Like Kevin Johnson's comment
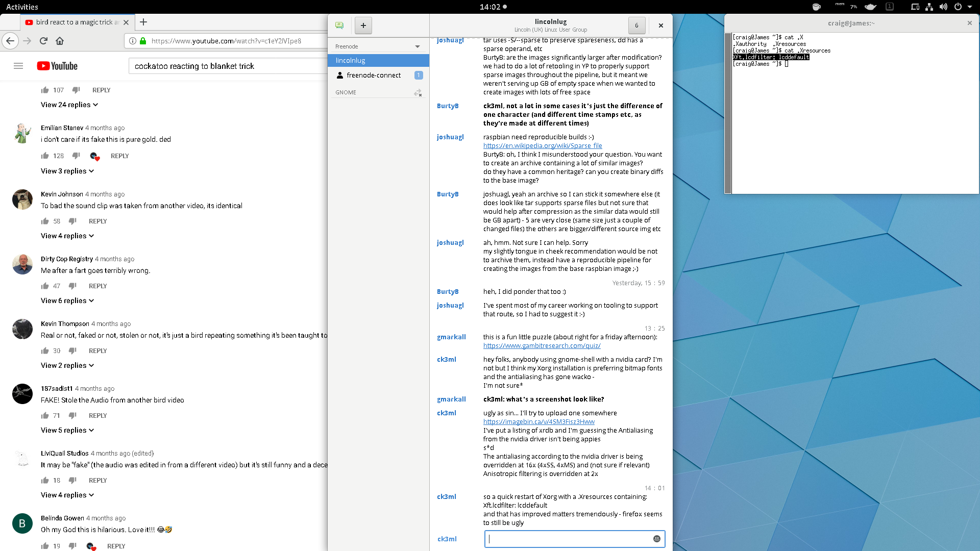Screen dimensions: 980x551 45,221
